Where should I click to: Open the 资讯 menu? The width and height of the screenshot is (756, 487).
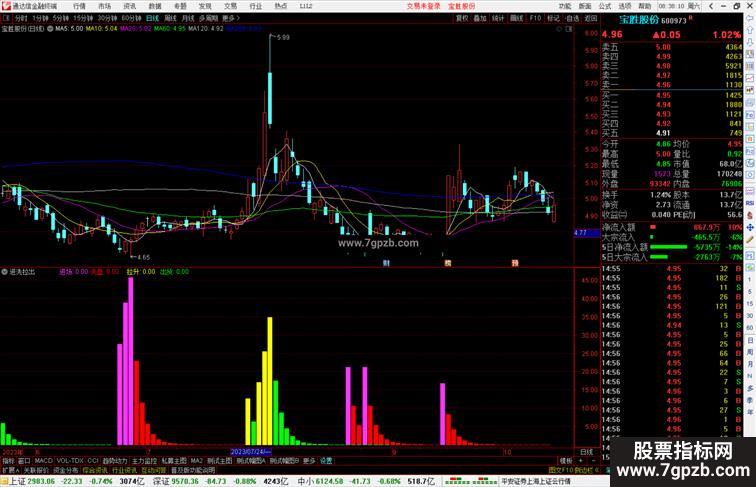[130, 6]
